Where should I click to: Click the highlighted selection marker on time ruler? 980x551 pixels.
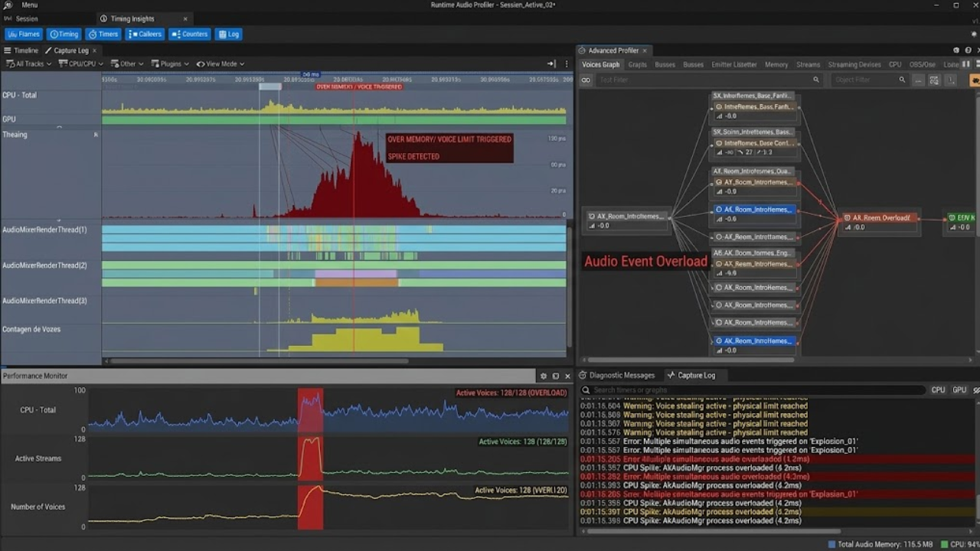click(x=269, y=86)
